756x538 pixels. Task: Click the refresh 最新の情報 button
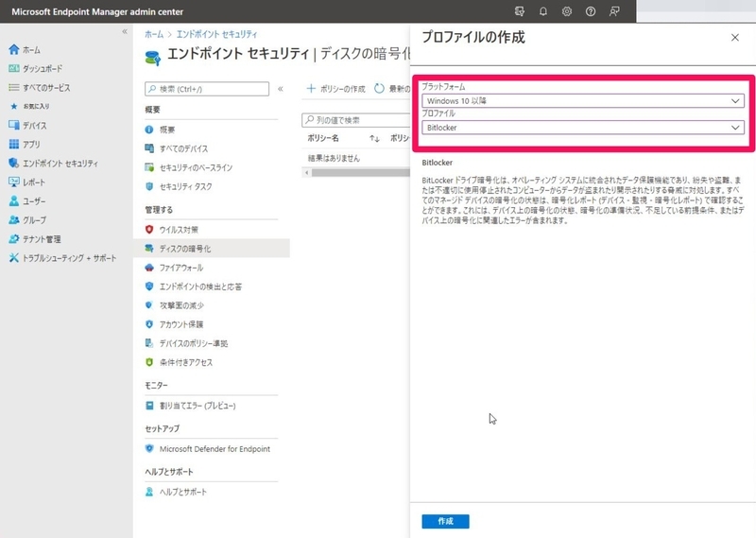tap(392, 89)
